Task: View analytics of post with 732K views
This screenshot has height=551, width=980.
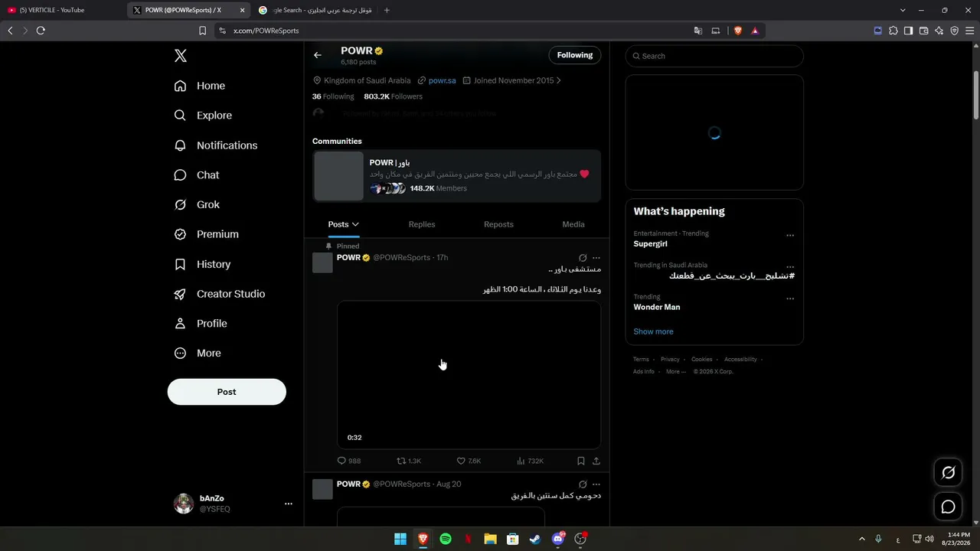Action: pyautogui.click(x=530, y=461)
